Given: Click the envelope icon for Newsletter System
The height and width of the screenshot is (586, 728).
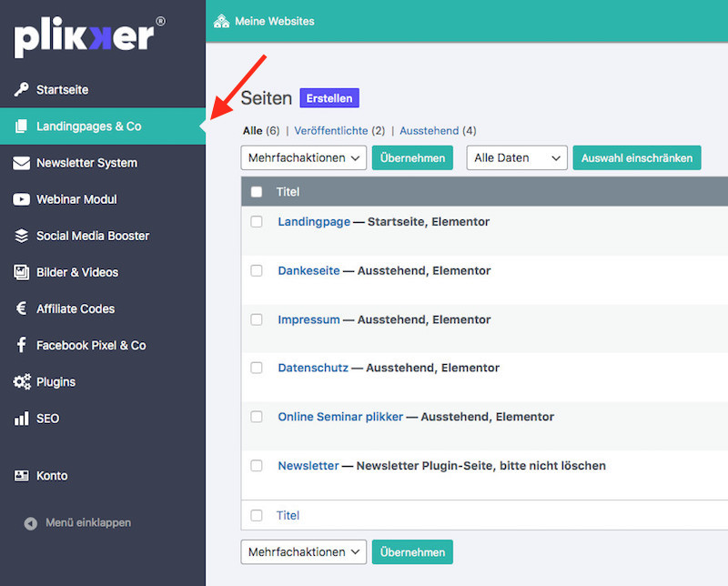Looking at the screenshot, I should pyautogui.click(x=21, y=163).
